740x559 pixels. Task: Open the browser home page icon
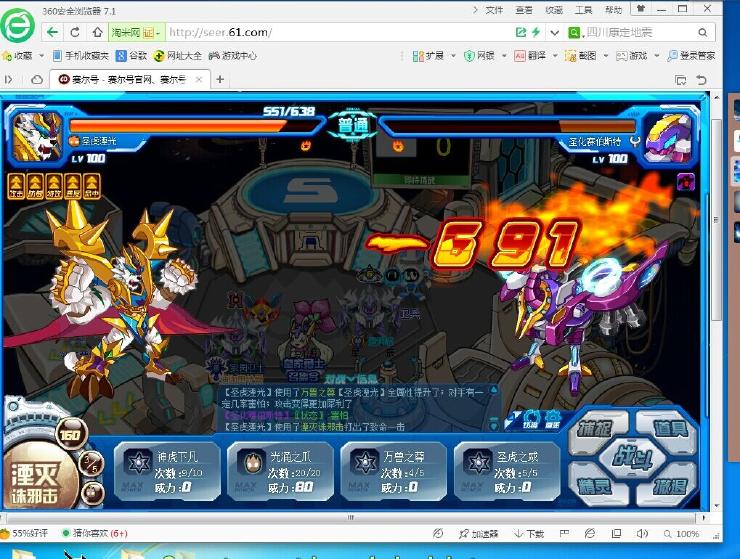(x=97, y=32)
